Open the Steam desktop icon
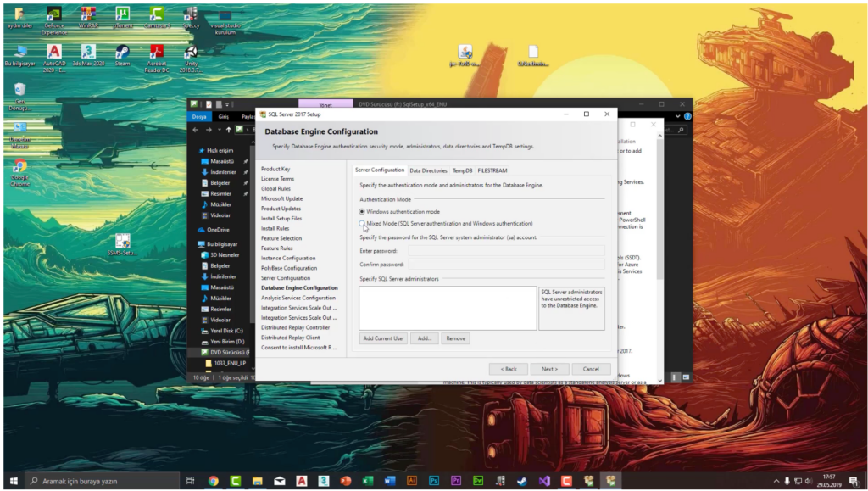 click(x=122, y=53)
